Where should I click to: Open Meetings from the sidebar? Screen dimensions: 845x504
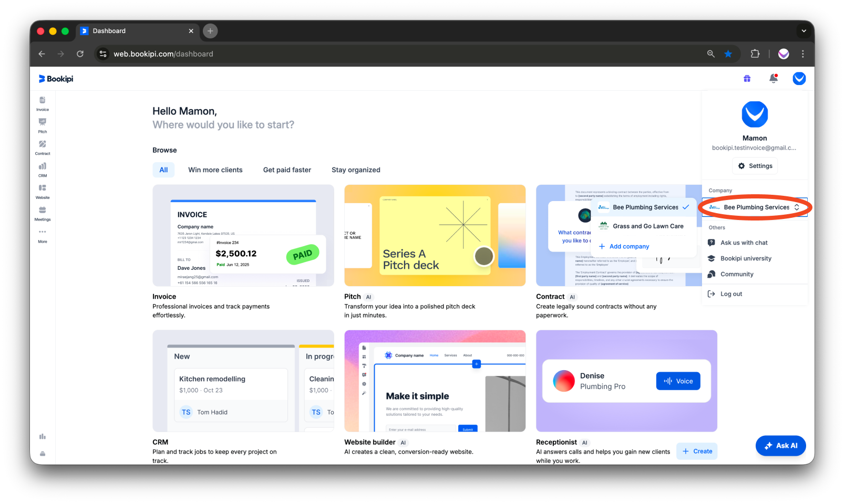[42, 213]
